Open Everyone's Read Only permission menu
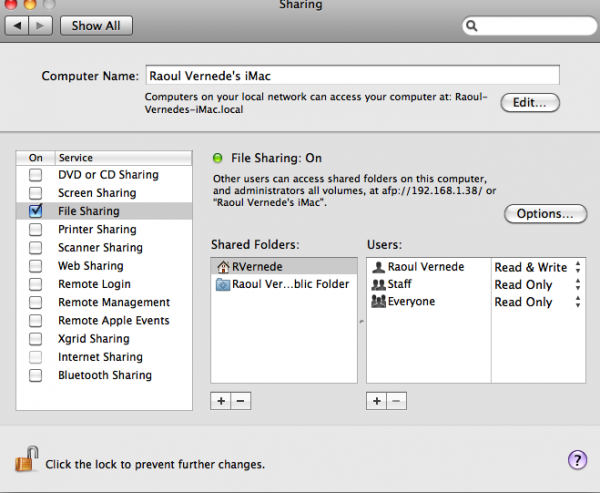Screen dimensions: 600x493 tap(537, 302)
